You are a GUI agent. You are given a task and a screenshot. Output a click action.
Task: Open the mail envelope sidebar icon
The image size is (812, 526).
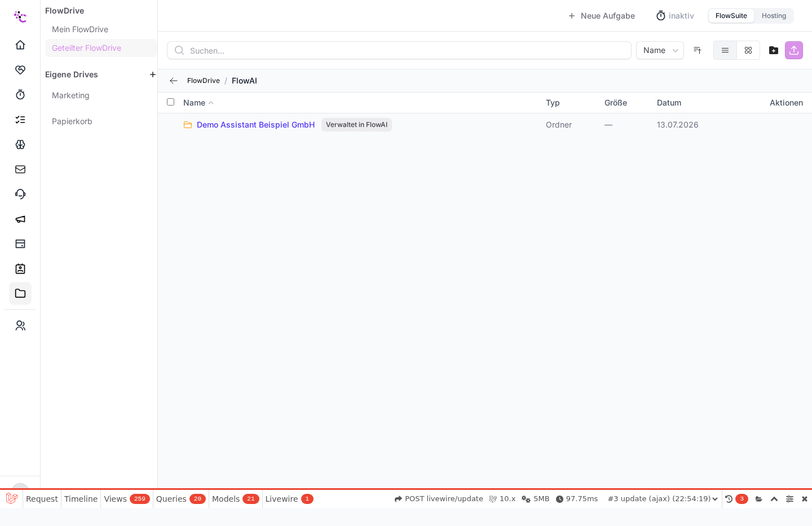(20, 169)
